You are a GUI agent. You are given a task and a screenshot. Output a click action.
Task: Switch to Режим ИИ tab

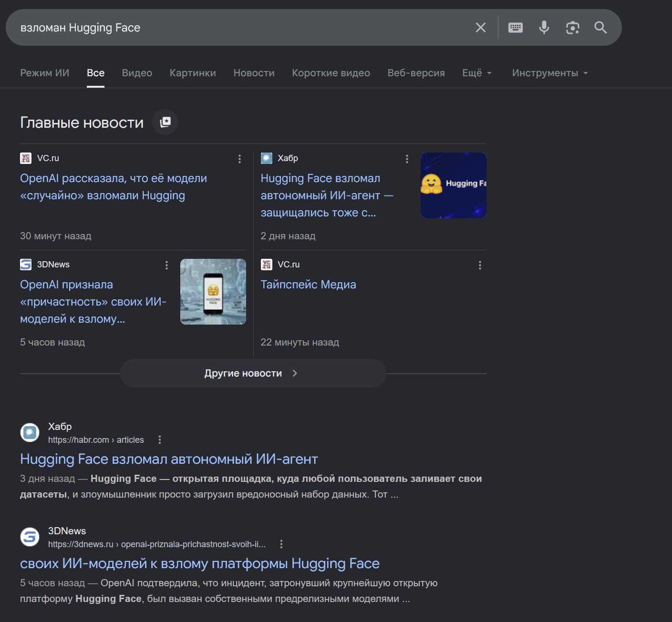pos(45,73)
